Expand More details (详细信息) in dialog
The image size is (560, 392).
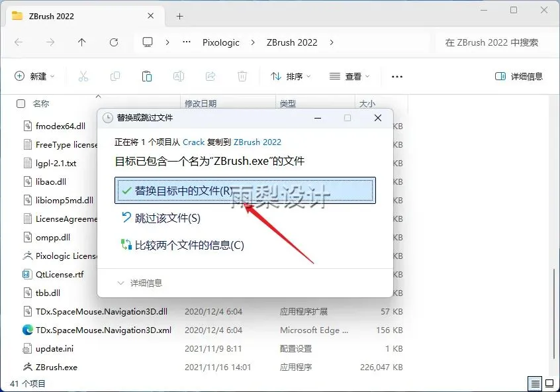140,283
